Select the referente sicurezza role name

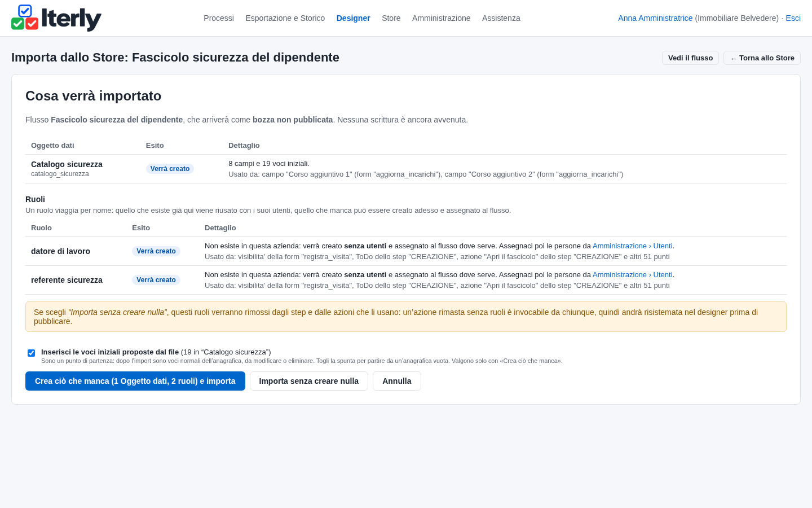click(67, 280)
